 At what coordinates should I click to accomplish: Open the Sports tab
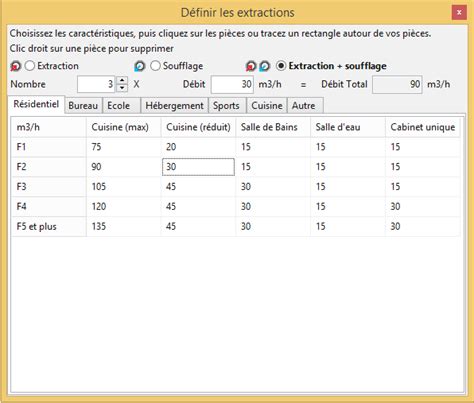(227, 105)
